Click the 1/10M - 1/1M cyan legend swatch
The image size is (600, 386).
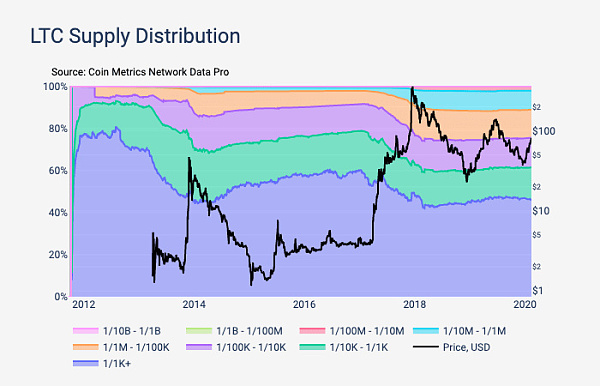point(426,331)
